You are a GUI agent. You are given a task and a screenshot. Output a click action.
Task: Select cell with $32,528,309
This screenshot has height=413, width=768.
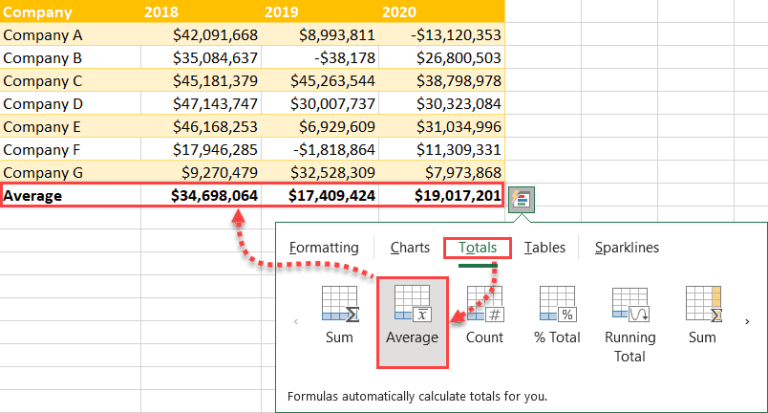[x=320, y=172]
